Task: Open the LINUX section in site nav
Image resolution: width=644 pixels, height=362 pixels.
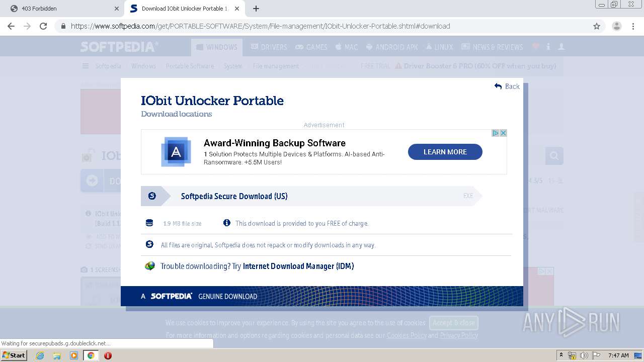Action: pyautogui.click(x=439, y=47)
